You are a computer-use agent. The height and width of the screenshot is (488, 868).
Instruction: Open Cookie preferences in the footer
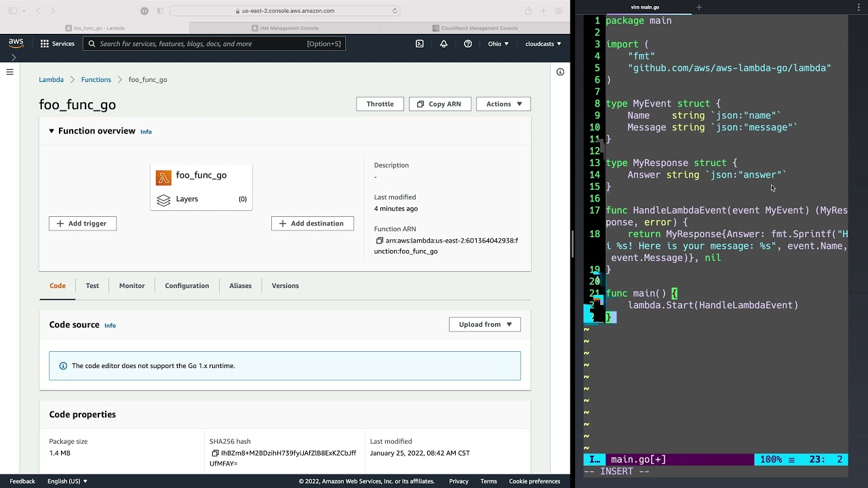[x=534, y=481]
